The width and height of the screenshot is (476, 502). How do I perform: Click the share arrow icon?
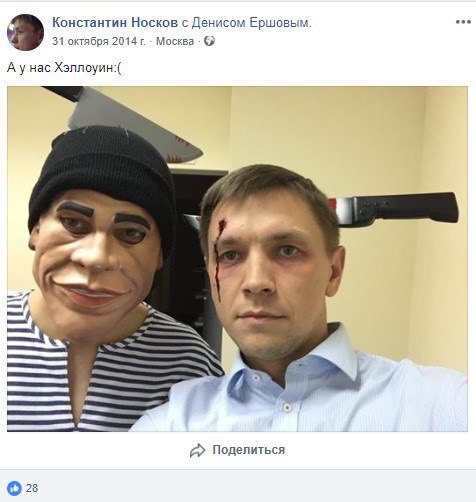197,450
